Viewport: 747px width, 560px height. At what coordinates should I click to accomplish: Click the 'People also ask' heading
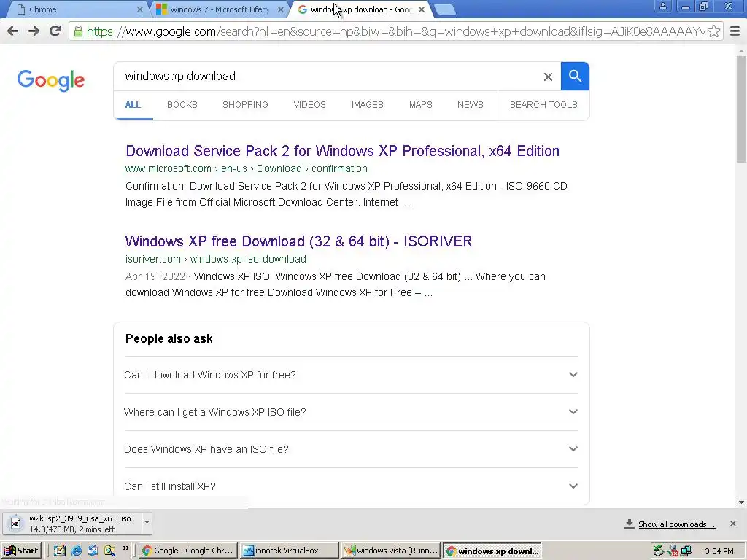pos(169,338)
